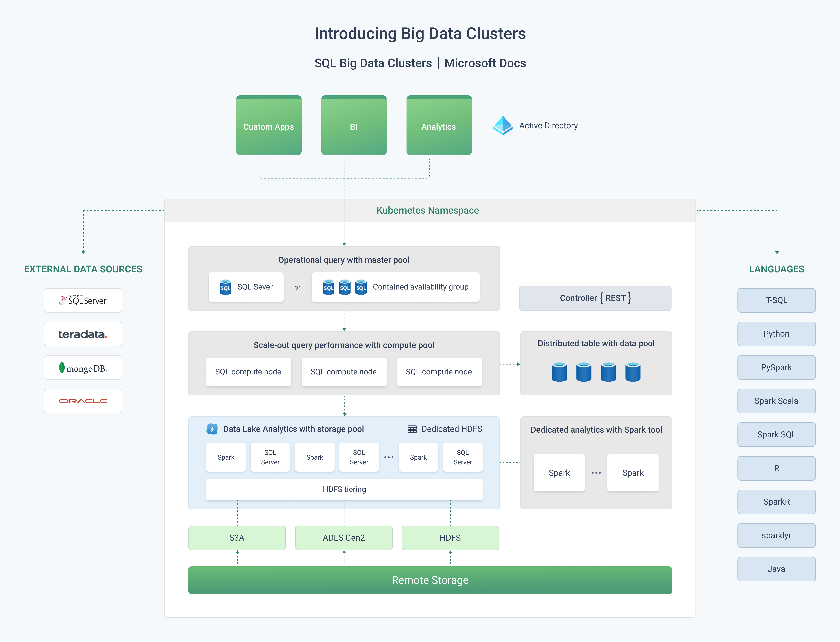Click the mongoDB logo
Screen dimensions: 840x642
coord(83,368)
